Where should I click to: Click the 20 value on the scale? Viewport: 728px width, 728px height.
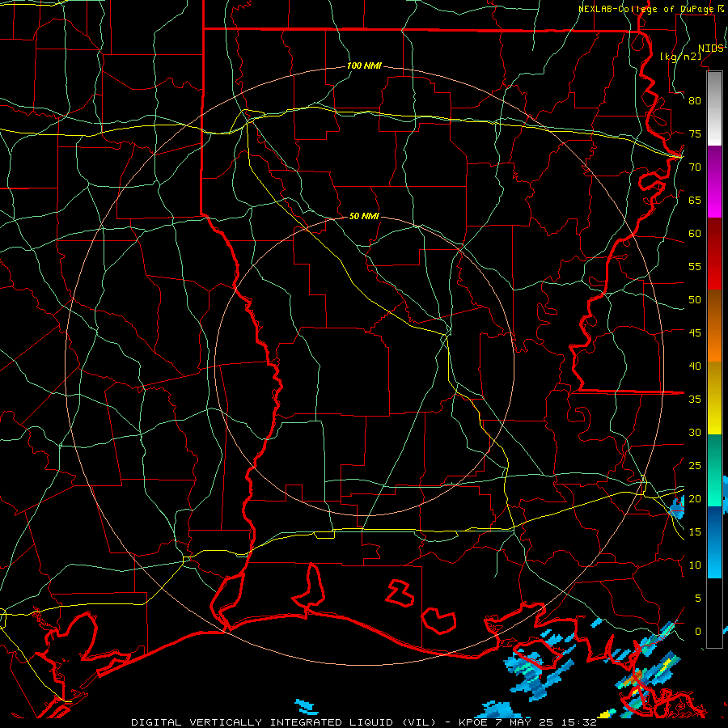click(695, 498)
